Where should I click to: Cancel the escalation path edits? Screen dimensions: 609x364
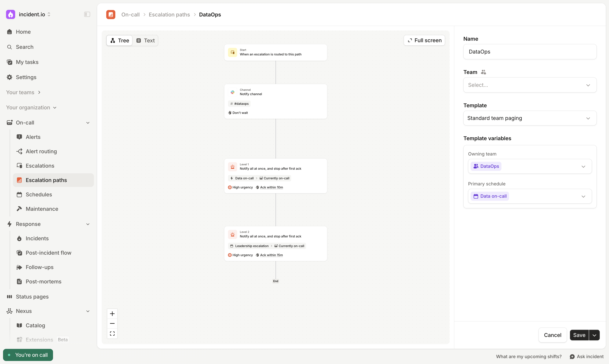[x=553, y=335]
